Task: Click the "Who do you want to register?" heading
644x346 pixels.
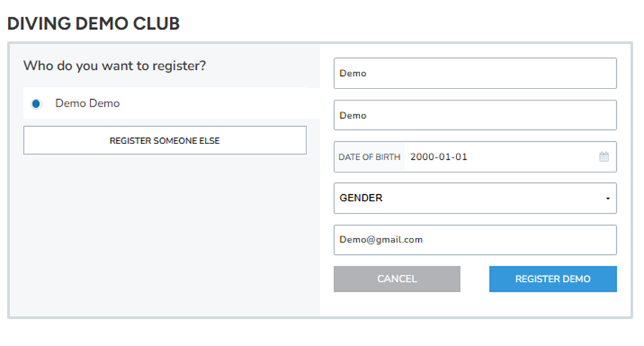Action: point(115,66)
